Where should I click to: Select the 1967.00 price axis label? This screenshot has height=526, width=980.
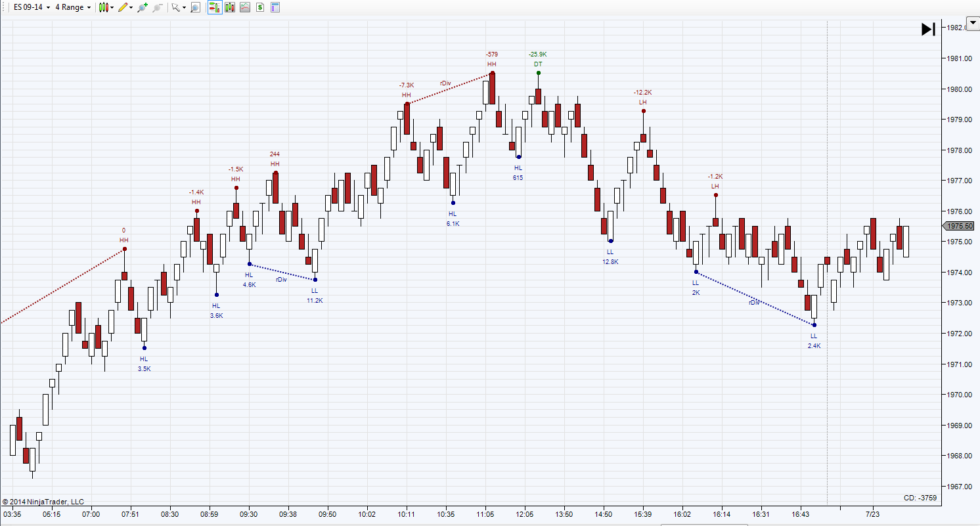[x=960, y=487]
